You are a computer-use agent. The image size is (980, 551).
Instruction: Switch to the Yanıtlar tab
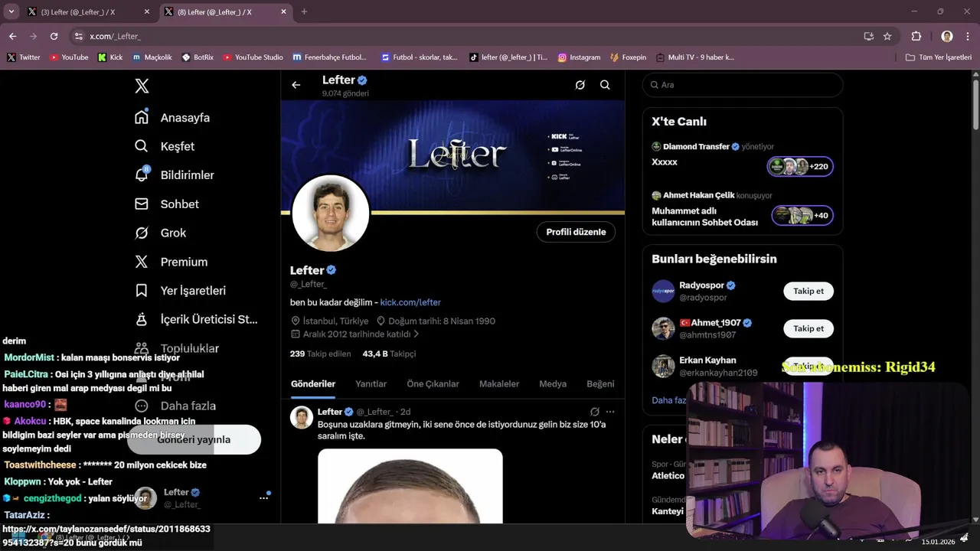click(x=371, y=383)
